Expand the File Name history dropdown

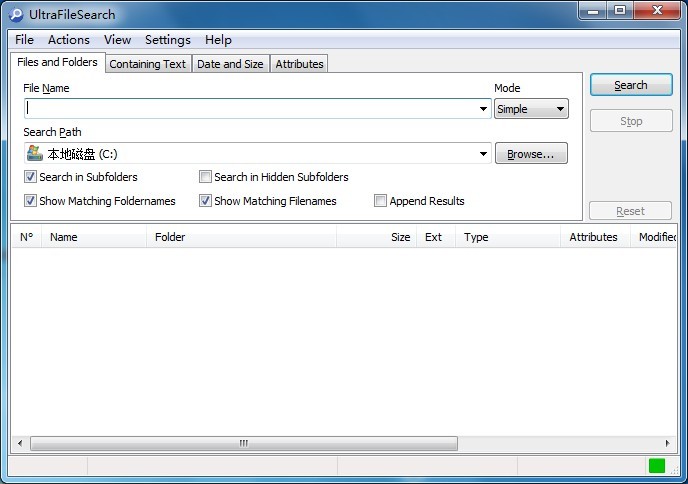(x=483, y=109)
